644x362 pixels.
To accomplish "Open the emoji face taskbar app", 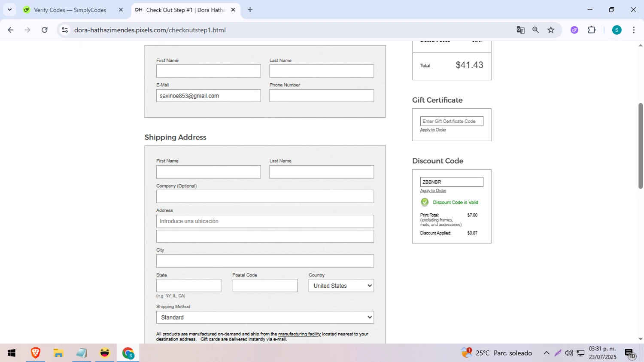I will [x=105, y=353].
